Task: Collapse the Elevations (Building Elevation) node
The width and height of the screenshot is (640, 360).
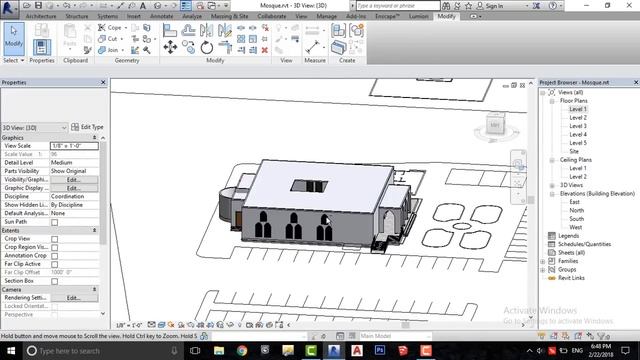Action: click(552, 194)
